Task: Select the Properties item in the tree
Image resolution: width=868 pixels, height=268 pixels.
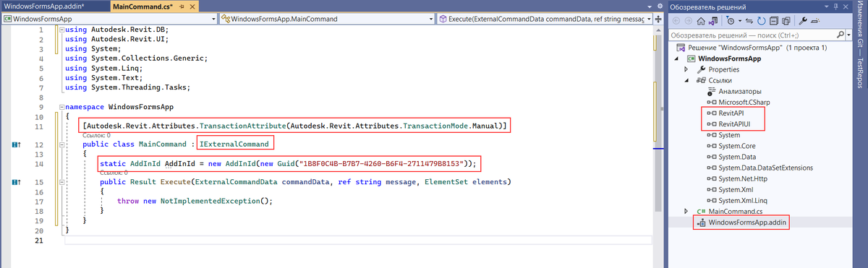Action: point(723,69)
